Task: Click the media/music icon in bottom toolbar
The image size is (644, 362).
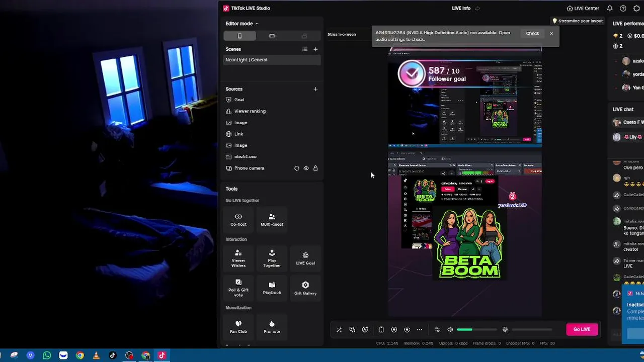Action: point(352,330)
